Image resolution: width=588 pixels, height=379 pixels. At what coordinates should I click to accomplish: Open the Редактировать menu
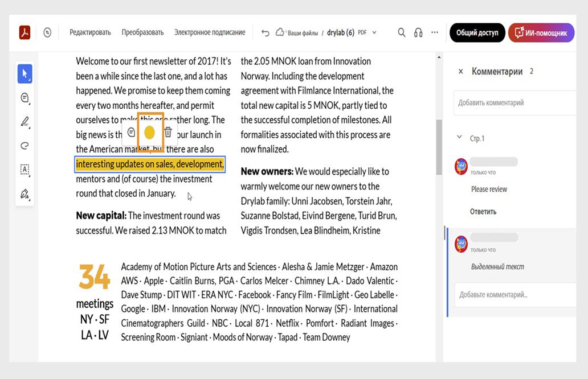point(90,32)
